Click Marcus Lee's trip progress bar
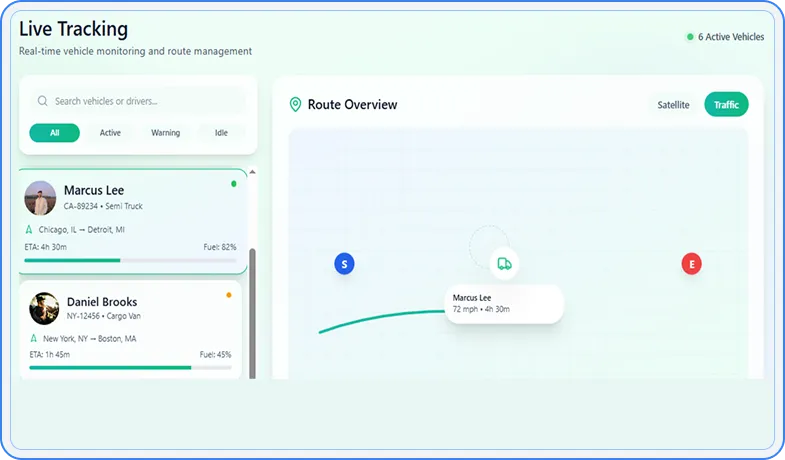This screenshot has width=785, height=460. tap(130, 260)
